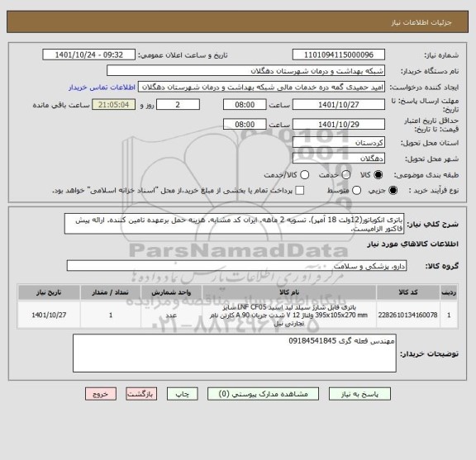Select the کالا radio button

pyautogui.click(x=378, y=175)
